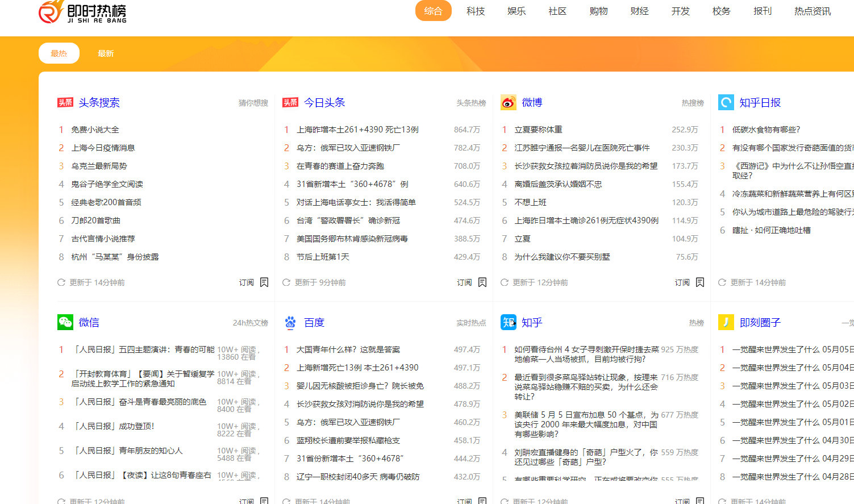The image size is (854, 504).
Task: Select the 娱乐 navigation tab
Action: (x=516, y=11)
